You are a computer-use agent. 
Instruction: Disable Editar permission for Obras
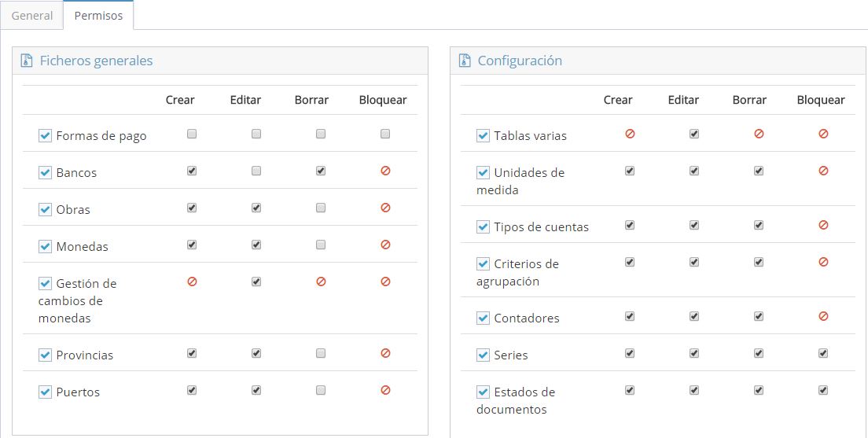(256, 208)
